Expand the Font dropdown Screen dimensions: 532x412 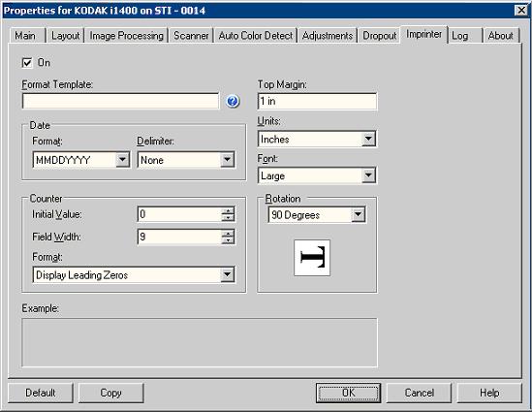[368, 175]
